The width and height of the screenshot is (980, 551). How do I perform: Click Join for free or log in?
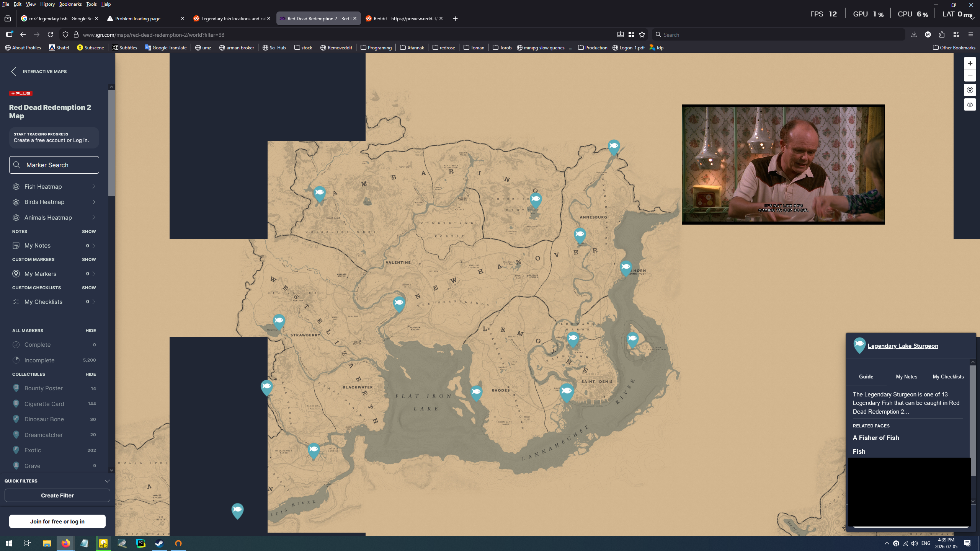point(57,522)
